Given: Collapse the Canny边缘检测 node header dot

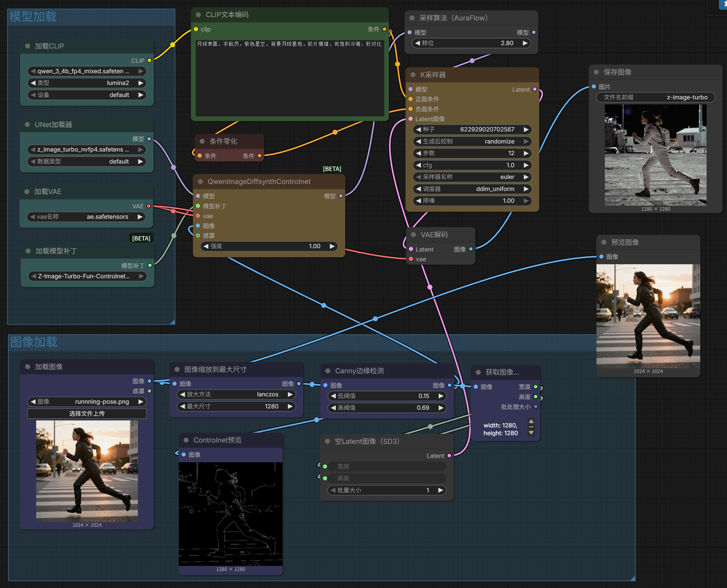Looking at the screenshot, I should tap(328, 370).
